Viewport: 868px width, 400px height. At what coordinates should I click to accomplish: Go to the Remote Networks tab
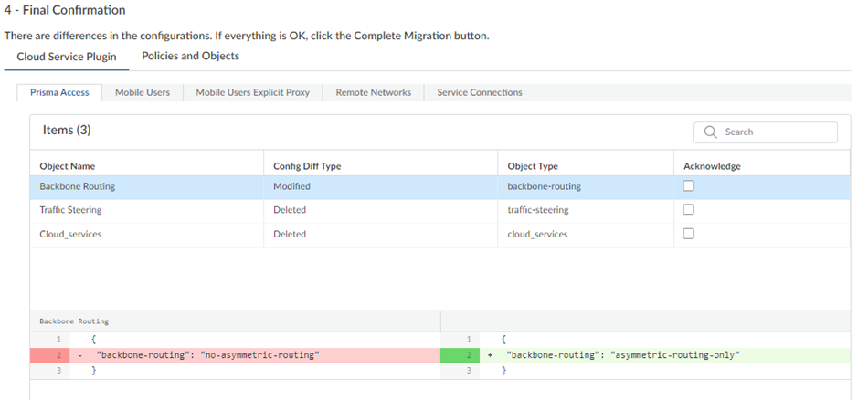(x=373, y=92)
